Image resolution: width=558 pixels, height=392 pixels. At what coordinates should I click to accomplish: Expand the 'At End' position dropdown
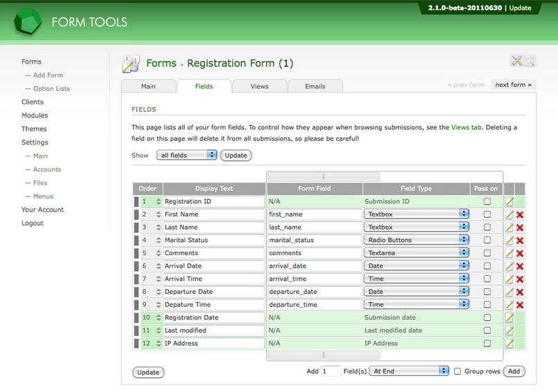(x=409, y=371)
